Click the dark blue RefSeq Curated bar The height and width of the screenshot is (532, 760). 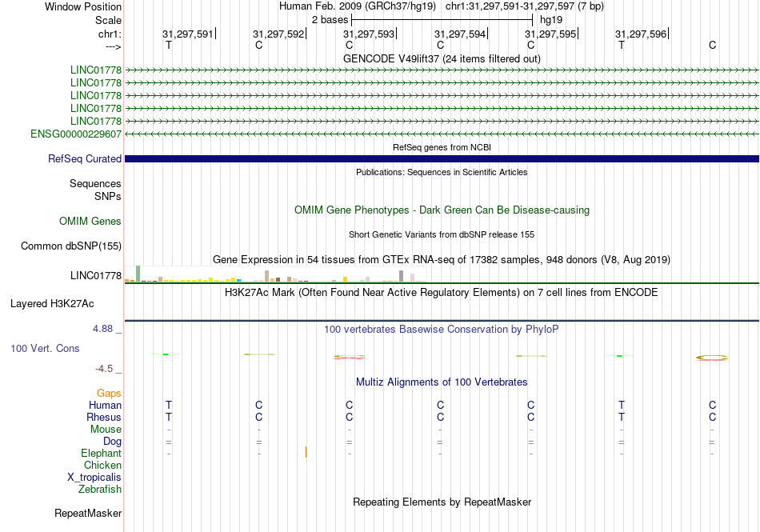click(x=442, y=159)
